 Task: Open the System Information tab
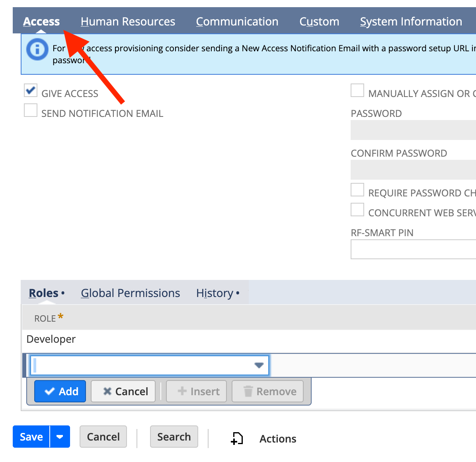click(411, 21)
